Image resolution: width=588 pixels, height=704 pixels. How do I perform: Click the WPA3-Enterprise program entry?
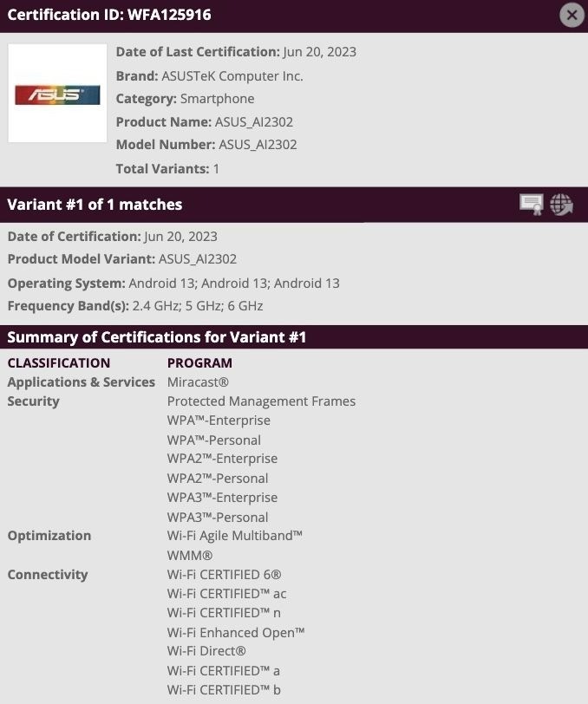pyautogui.click(x=222, y=498)
